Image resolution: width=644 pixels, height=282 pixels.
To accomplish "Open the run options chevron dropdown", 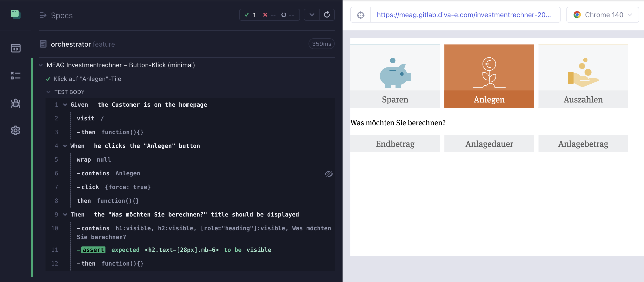I will (312, 15).
